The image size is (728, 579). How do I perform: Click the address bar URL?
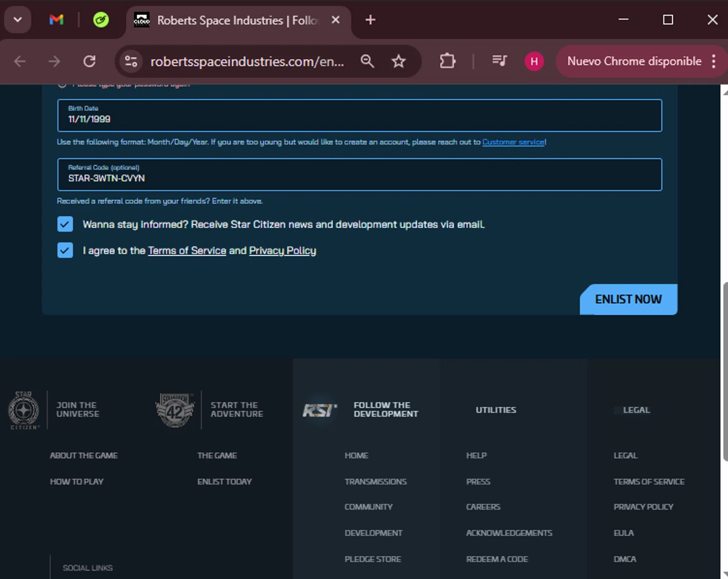coord(247,62)
